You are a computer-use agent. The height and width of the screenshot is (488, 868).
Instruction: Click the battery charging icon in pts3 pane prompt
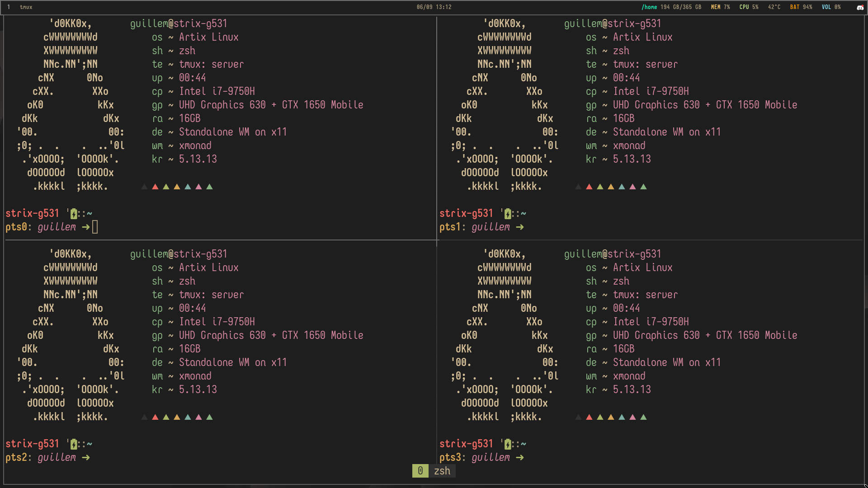pyautogui.click(x=508, y=444)
